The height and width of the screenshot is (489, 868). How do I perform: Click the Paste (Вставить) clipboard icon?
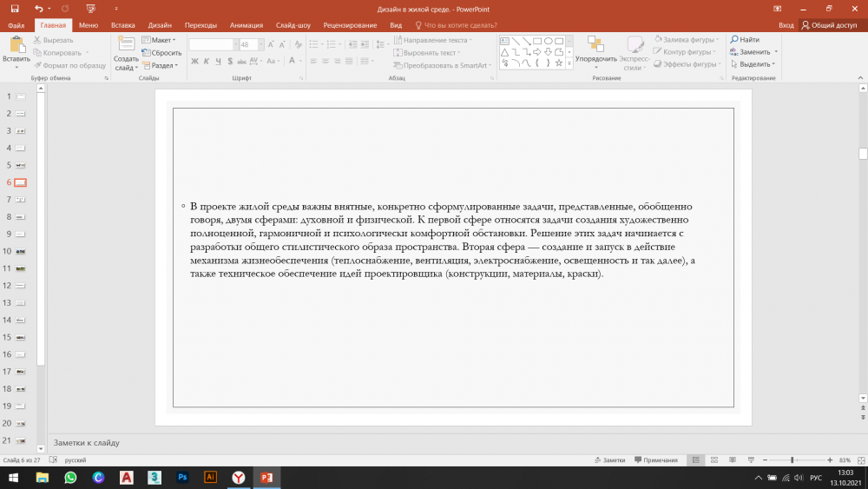(16, 47)
